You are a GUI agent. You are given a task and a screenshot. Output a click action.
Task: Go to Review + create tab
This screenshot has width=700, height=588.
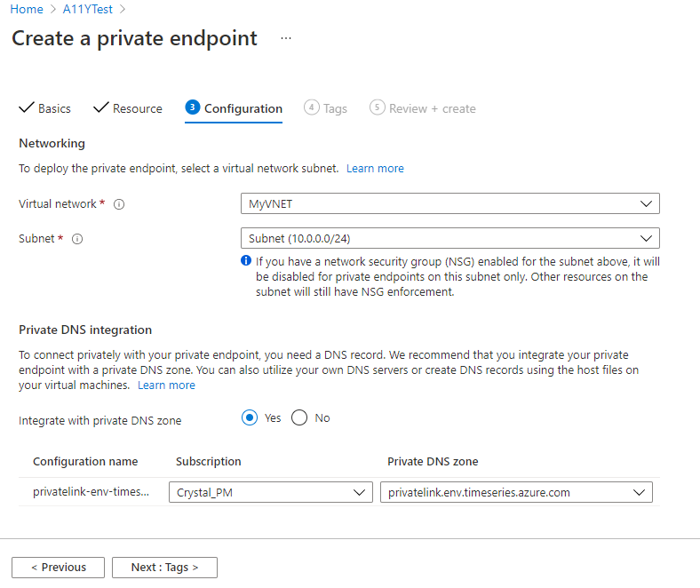(432, 108)
